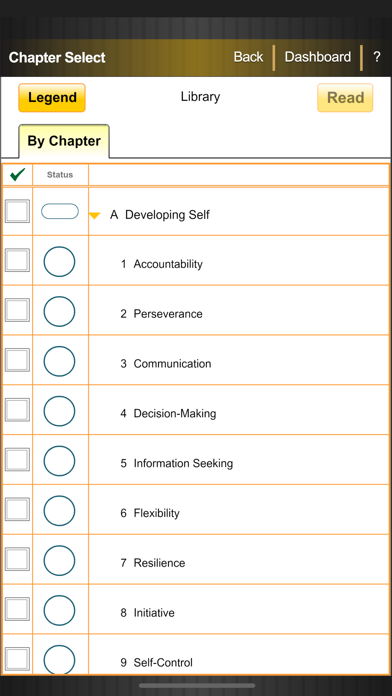392x696 pixels.
Task: Tap Back in the header
Action: point(248,57)
